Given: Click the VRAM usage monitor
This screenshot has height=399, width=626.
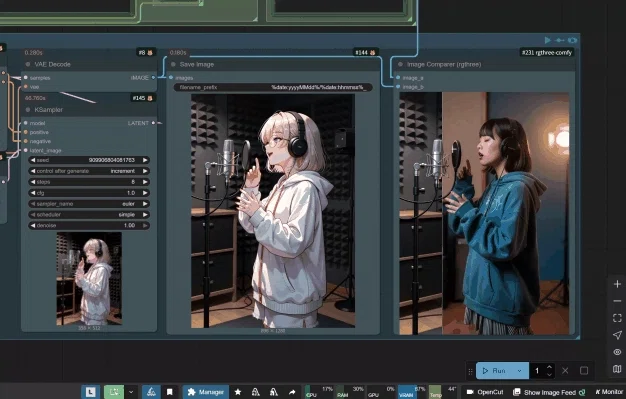Looking at the screenshot, I should (412, 392).
